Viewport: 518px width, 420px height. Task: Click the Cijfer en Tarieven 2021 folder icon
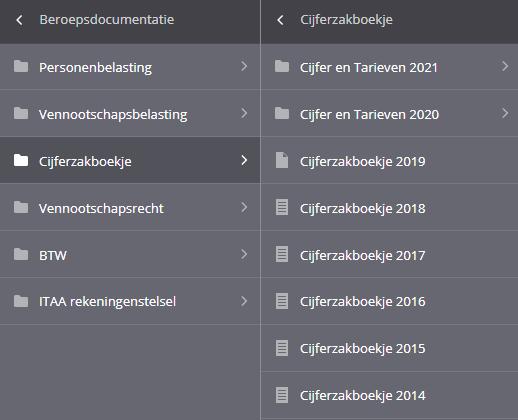point(282,66)
